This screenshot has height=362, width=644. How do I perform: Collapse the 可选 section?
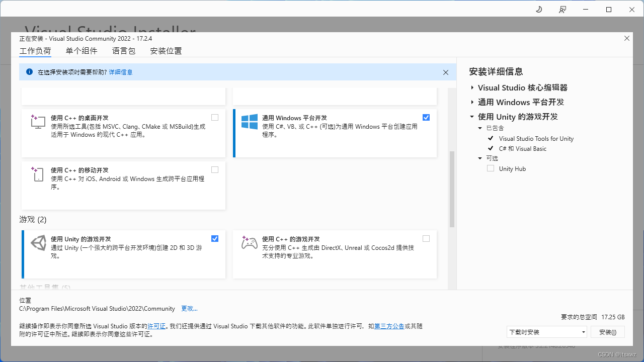click(480, 158)
